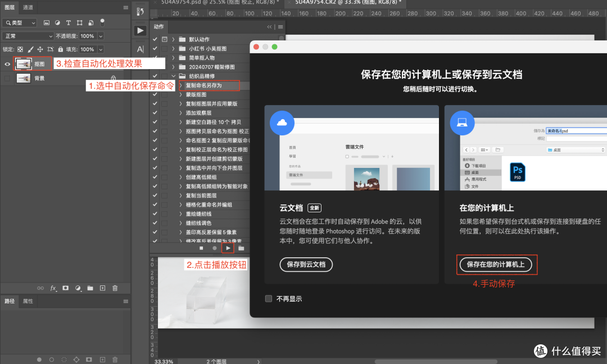The width and height of the screenshot is (607, 364).
Task: Toggle the checkmark for 纺织品精修 set
Action: pyautogui.click(x=155, y=76)
